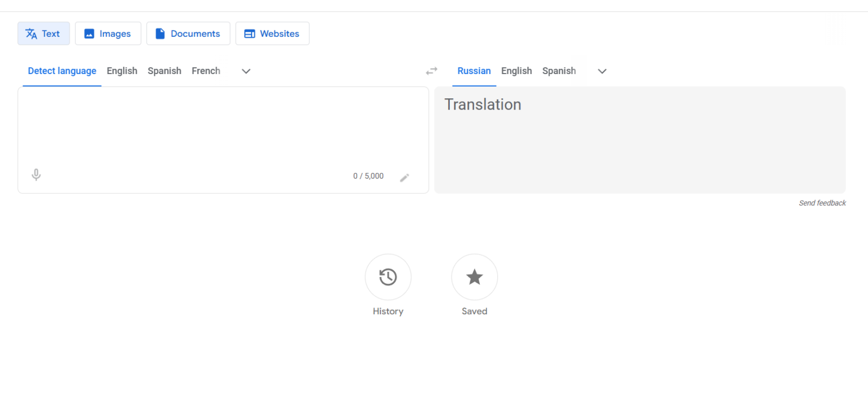
Task: Click the Send feedback link
Action: [x=822, y=203]
